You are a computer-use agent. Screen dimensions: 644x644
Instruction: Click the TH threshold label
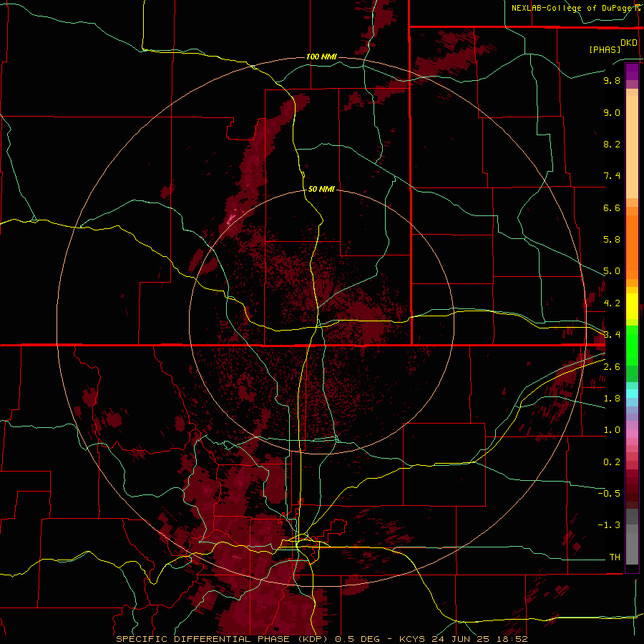tap(615, 557)
